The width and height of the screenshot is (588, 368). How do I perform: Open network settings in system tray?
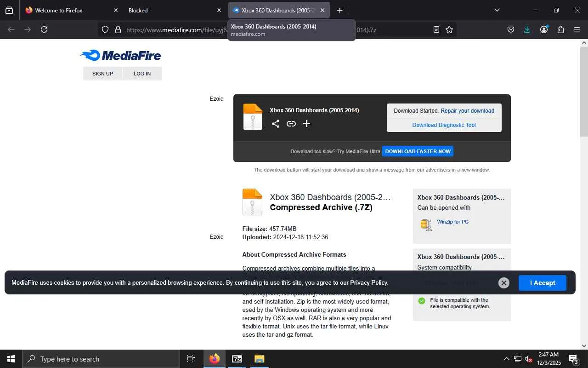click(518, 359)
